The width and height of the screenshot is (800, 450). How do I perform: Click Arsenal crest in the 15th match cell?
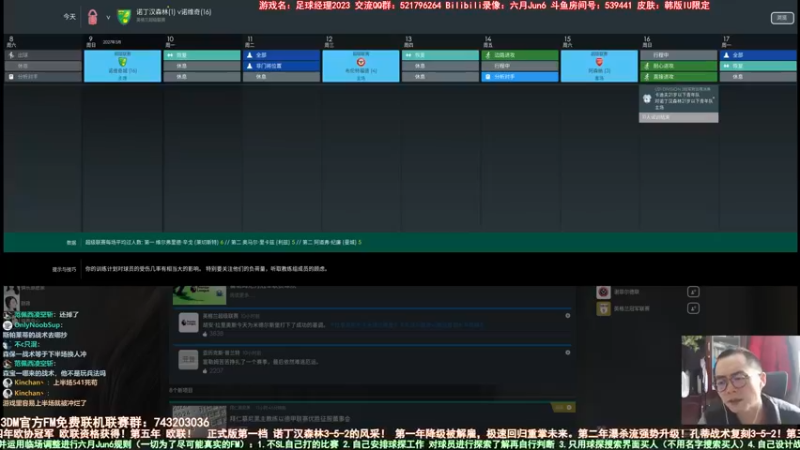pos(599,62)
